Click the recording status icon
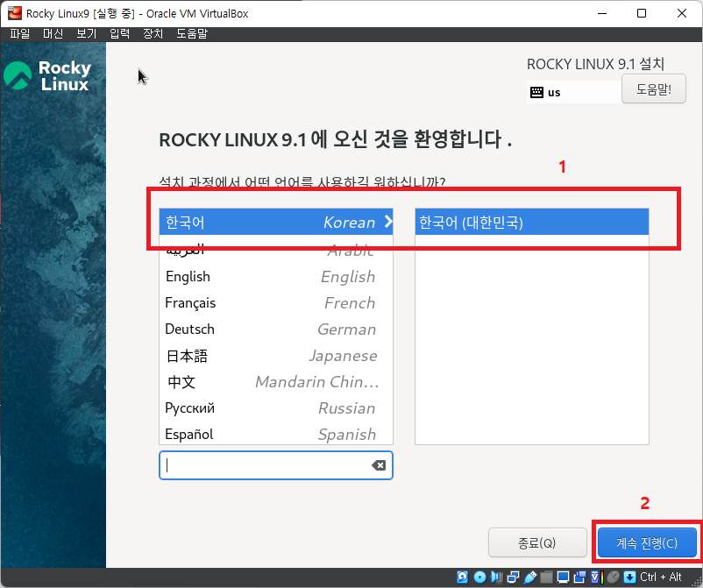Viewport: 703px width, 588px height. (x=579, y=577)
